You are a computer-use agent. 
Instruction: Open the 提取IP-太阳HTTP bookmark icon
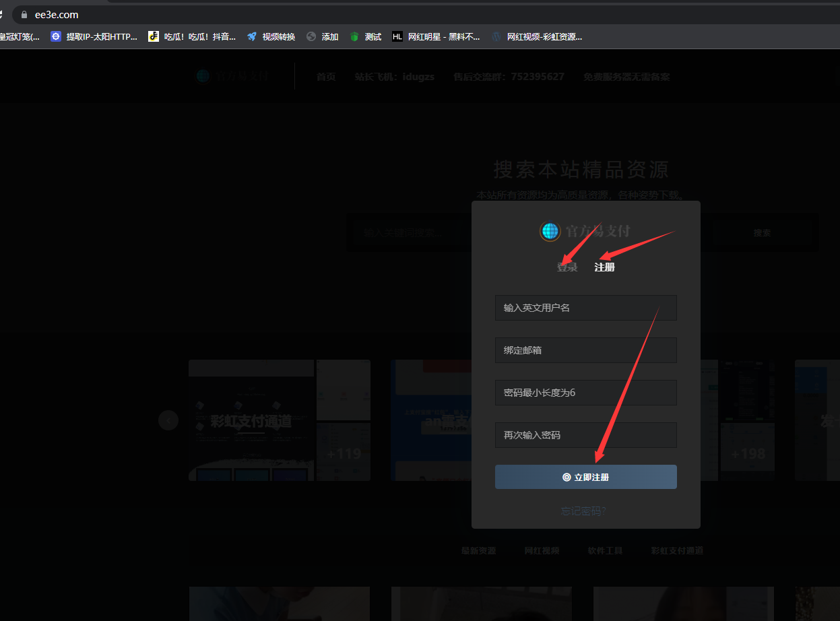56,36
